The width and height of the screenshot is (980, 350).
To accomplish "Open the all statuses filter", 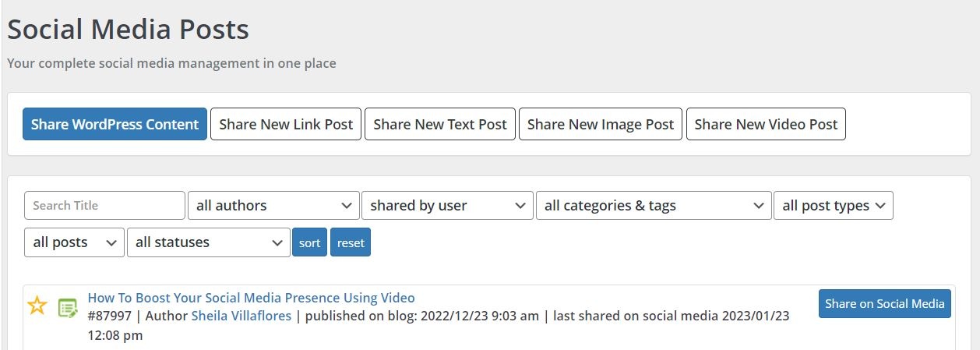I will click(x=208, y=242).
